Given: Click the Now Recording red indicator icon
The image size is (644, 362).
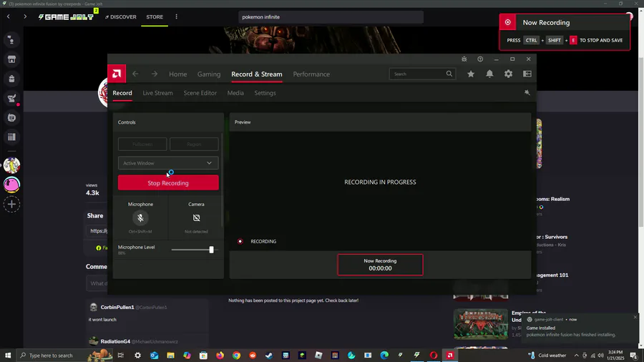Looking at the screenshot, I should pyautogui.click(x=507, y=23).
